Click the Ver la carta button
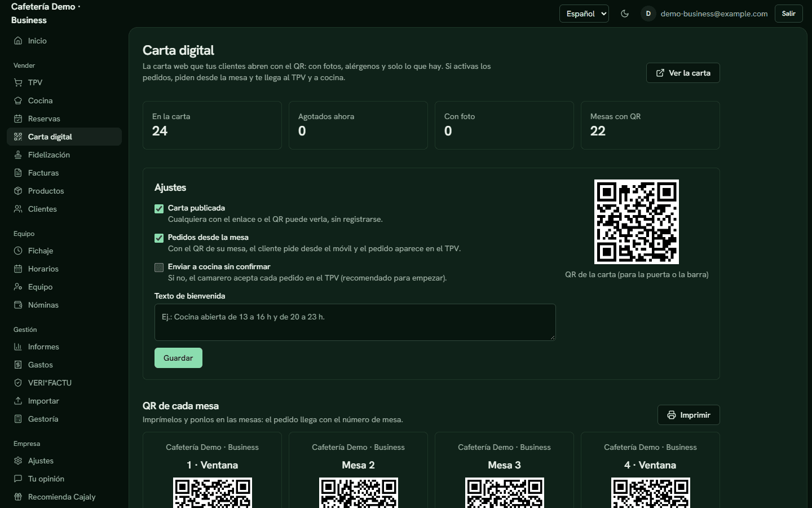Screen dimensions: 812x508 [683, 73]
